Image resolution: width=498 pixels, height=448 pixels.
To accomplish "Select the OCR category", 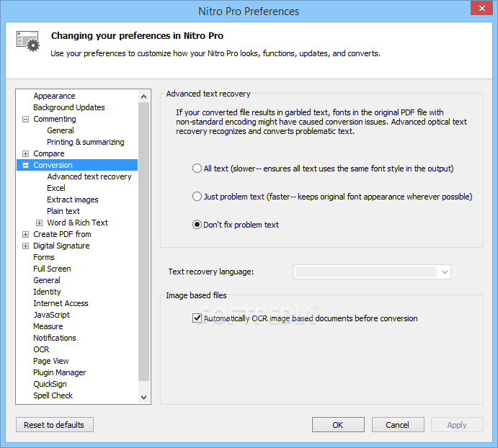I will click(x=41, y=349).
